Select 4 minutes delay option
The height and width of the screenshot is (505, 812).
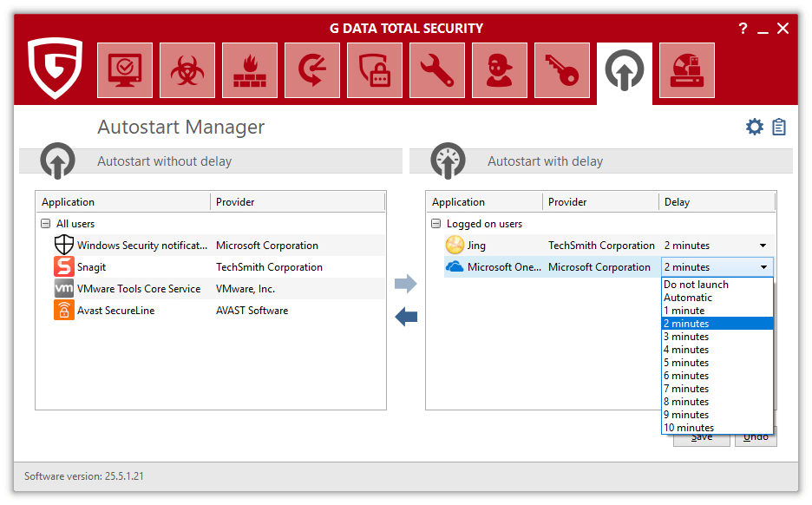pyautogui.click(x=717, y=350)
